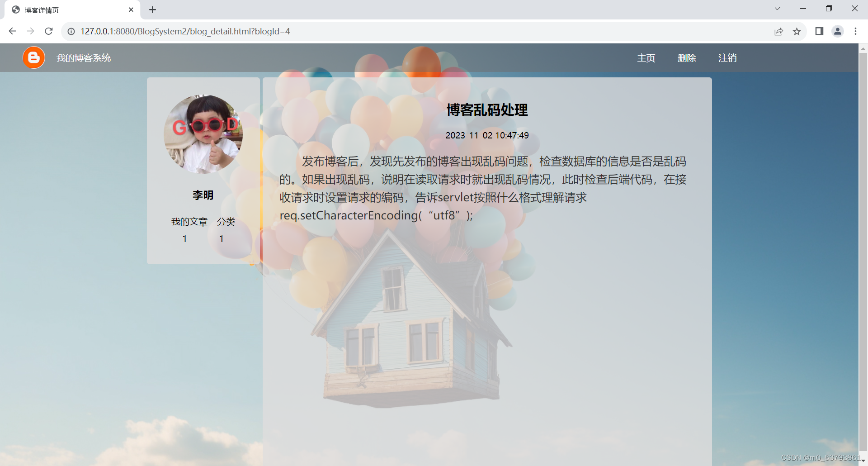Click the browser reload icon
The height and width of the screenshot is (466, 868).
click(48, 31)
